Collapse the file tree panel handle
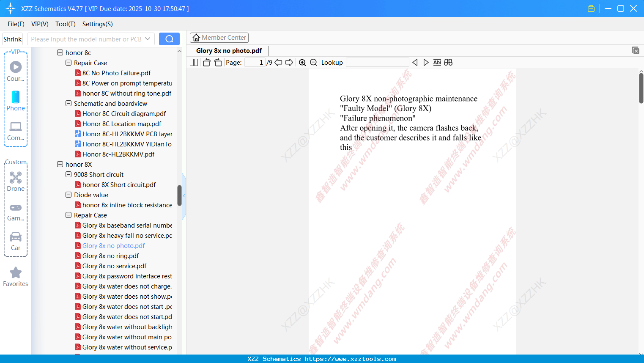The width and height of the screenshot is (644, 363). click(x=184, y=196)
